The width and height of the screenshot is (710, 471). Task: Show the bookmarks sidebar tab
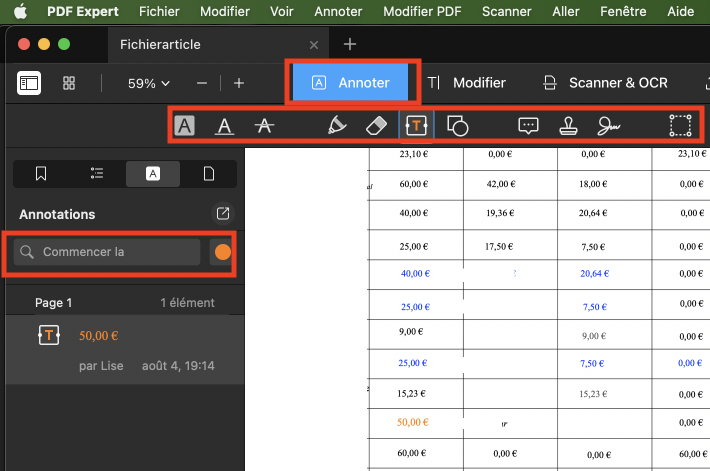(x=41, y=173)
